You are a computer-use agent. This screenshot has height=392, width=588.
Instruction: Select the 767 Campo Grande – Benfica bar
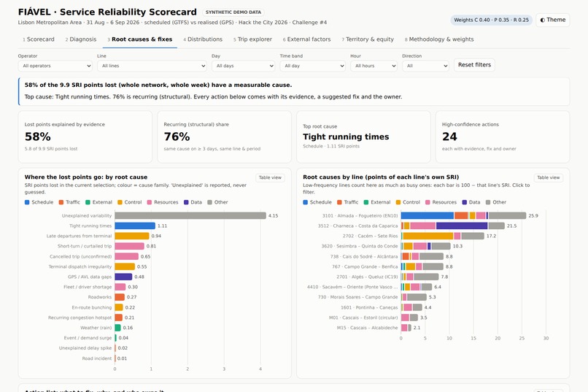point(422,266)
